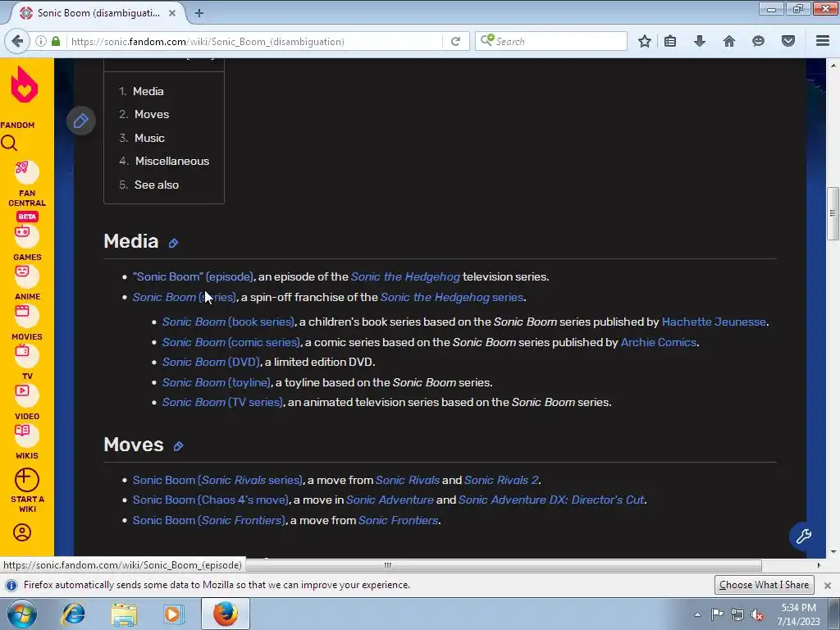
Task: Open Windows Explorer folder on taskbar
Action: (x=124, y=614)
